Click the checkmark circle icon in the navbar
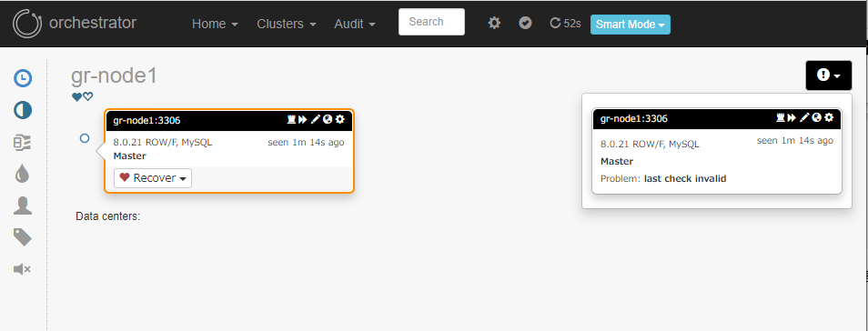The width and height of the screenshot is (868, 331). pos(525,23)
